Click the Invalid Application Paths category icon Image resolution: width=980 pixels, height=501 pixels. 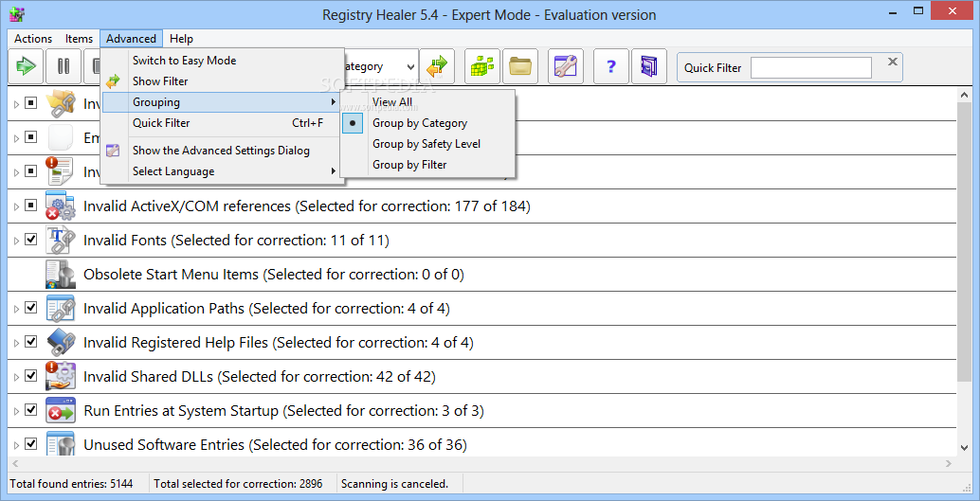coord(60,308)
